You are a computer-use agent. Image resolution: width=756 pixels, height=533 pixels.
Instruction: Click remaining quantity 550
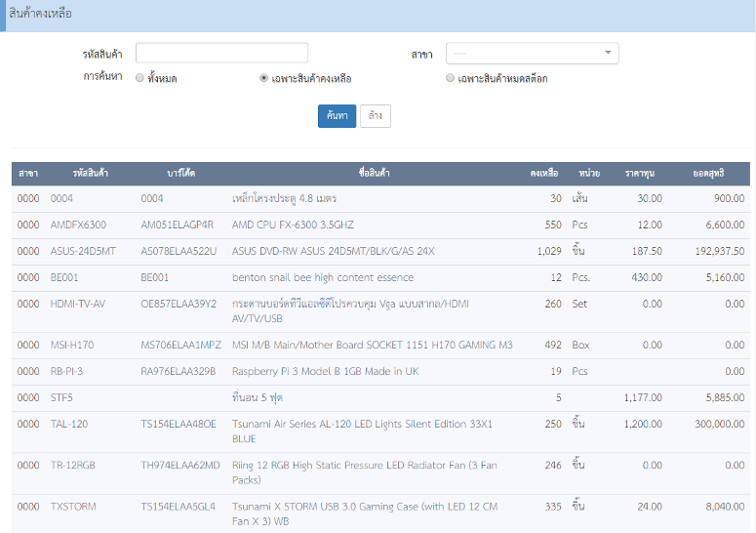click(x=553, y=225)
